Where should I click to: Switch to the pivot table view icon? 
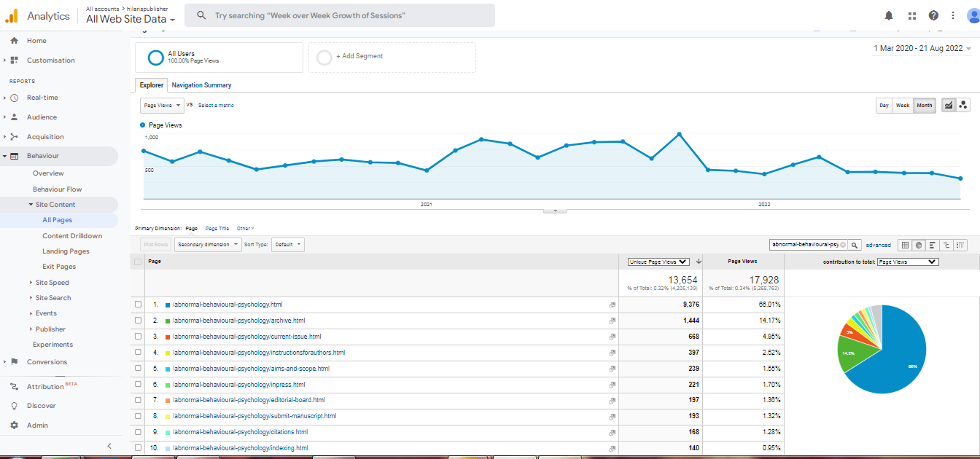click(x=960, y=246)
